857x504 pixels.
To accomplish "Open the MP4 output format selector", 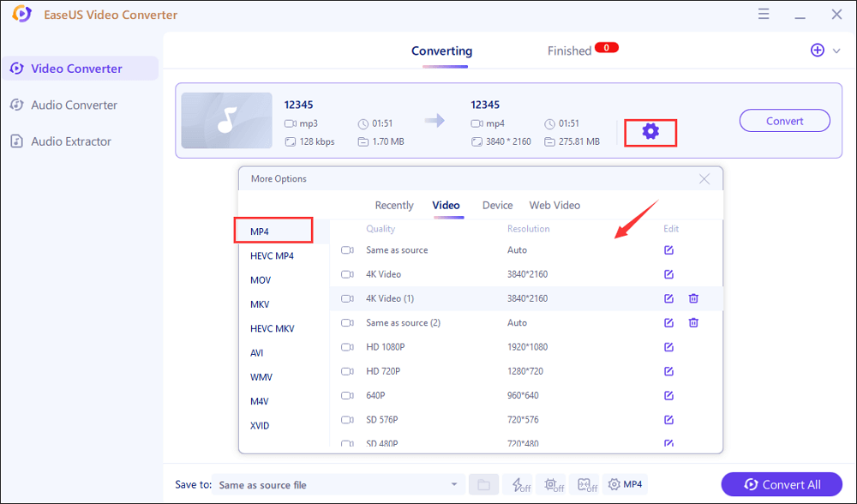I will pyautogui.click(x=625, y=485).
